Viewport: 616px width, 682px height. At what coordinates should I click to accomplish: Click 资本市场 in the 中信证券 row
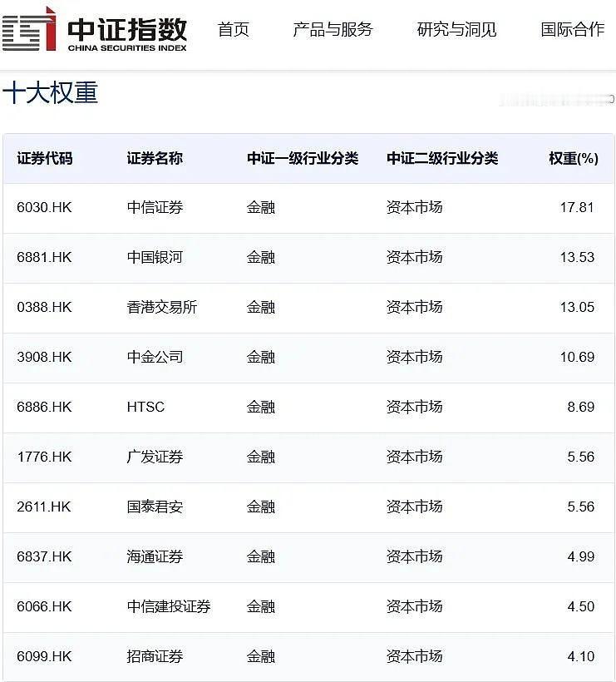414,207
